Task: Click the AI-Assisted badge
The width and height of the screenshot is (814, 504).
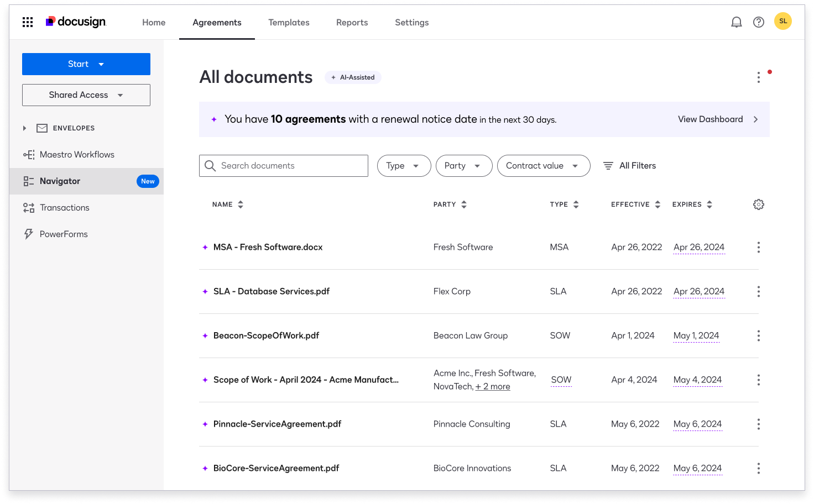Action: click(x=353, y=77)
